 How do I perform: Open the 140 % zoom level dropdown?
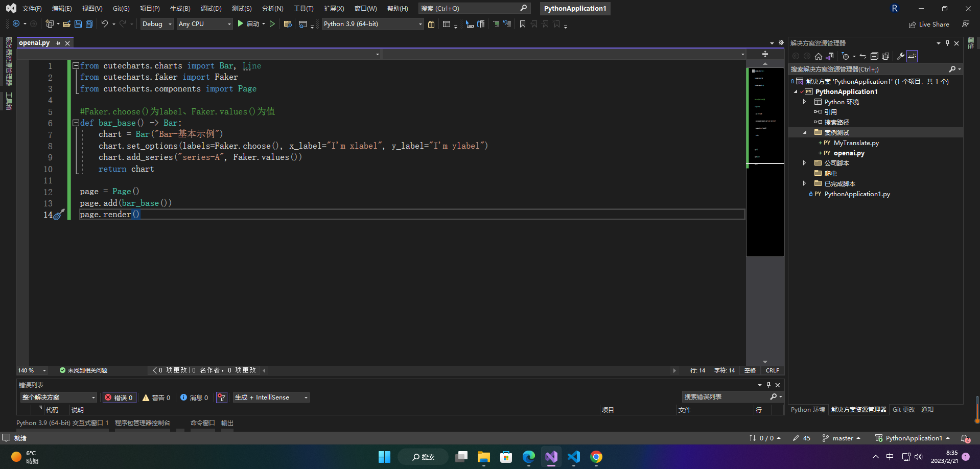(x=32, y=370)
